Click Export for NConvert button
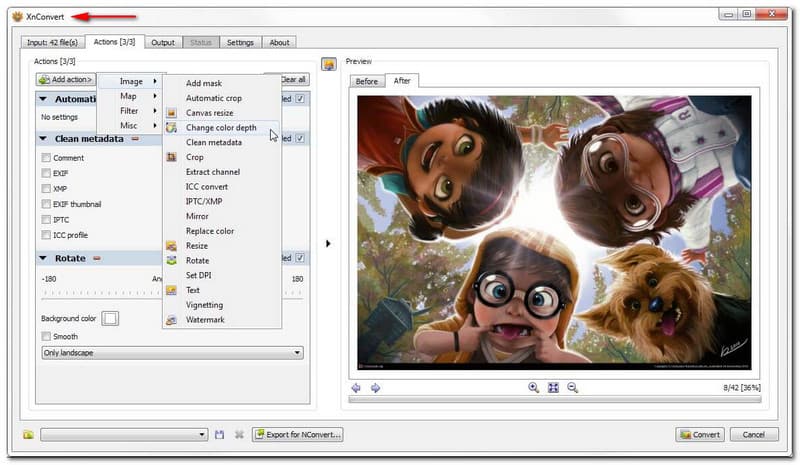800x465 pixels. point(297,435)
